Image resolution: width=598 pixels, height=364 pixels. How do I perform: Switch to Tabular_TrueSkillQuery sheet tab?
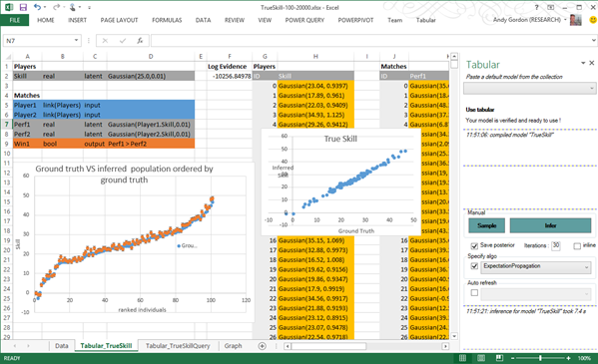coord(178,346)
